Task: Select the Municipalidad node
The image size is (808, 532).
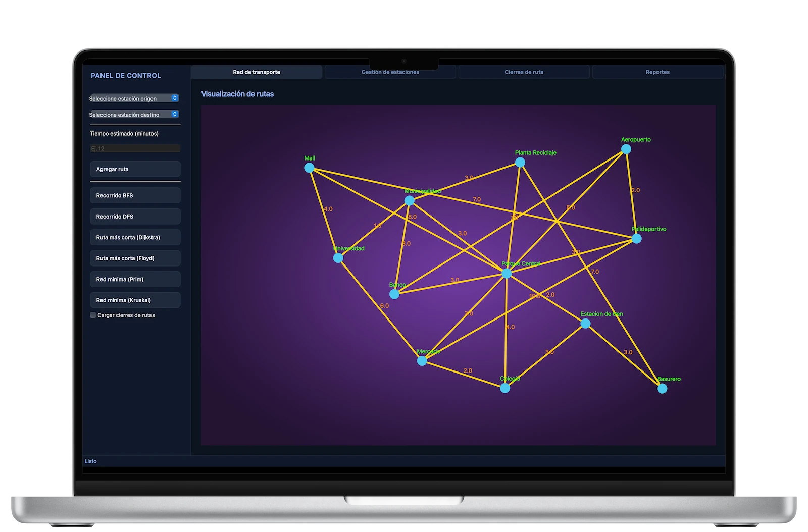Action: [410, 200]
